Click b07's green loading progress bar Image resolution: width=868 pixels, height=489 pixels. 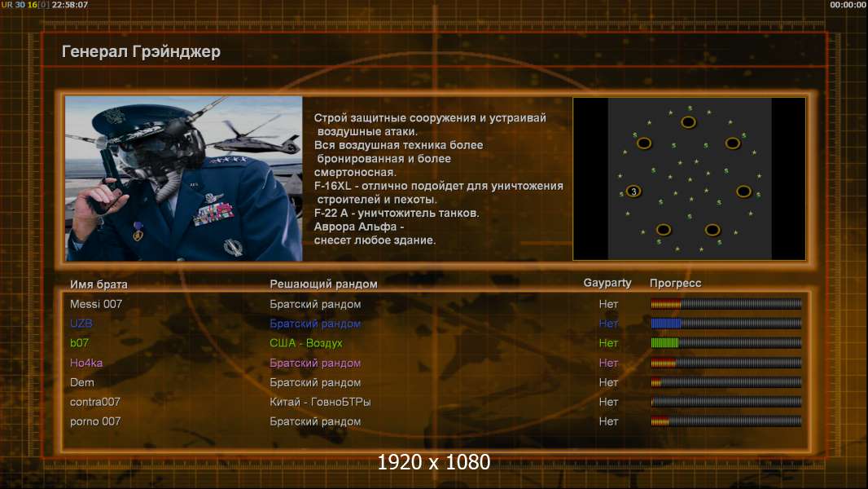click(726, 343)
